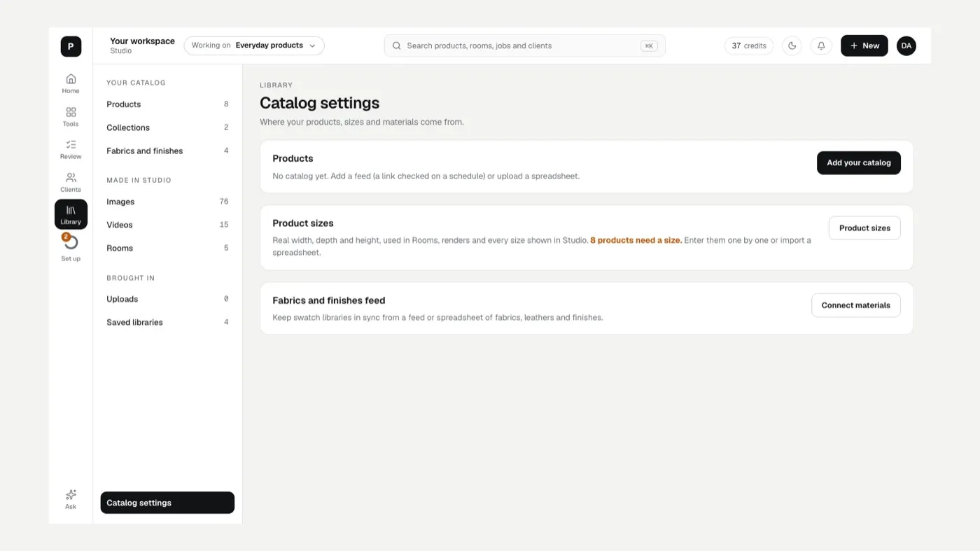Image resolution: width=980 pixels, height=551 pixels.
Task: Open Rooms under Made in Studio
Action: (167, 248)
